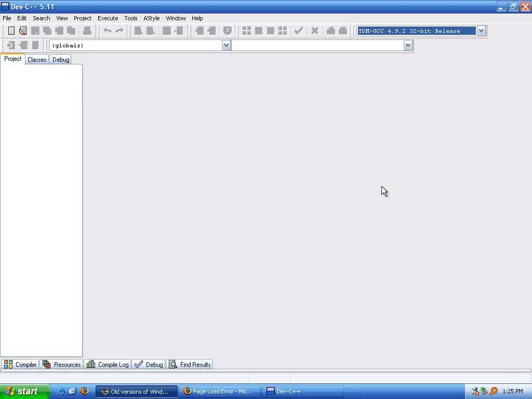
Task: Click the Dev-C++ taskbar button
Action: (x=303, y=392)
